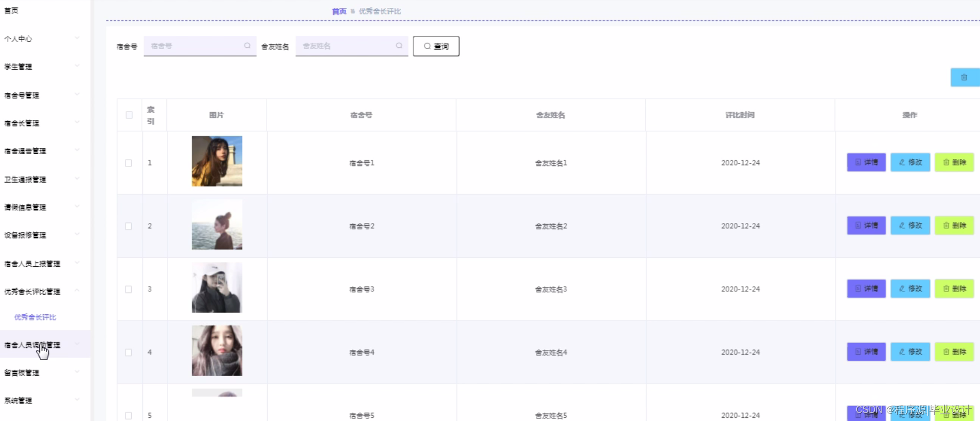Check the checkbox for row 3
The height and width of the screenshot is (421, 980).
click(x=128, y=289)
